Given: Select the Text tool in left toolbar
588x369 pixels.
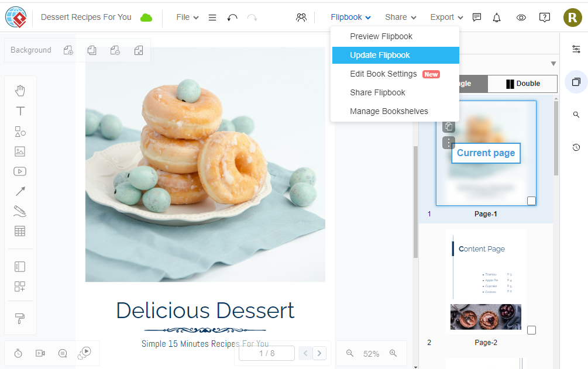Looking at the screenshot, I should coord(20,111).
